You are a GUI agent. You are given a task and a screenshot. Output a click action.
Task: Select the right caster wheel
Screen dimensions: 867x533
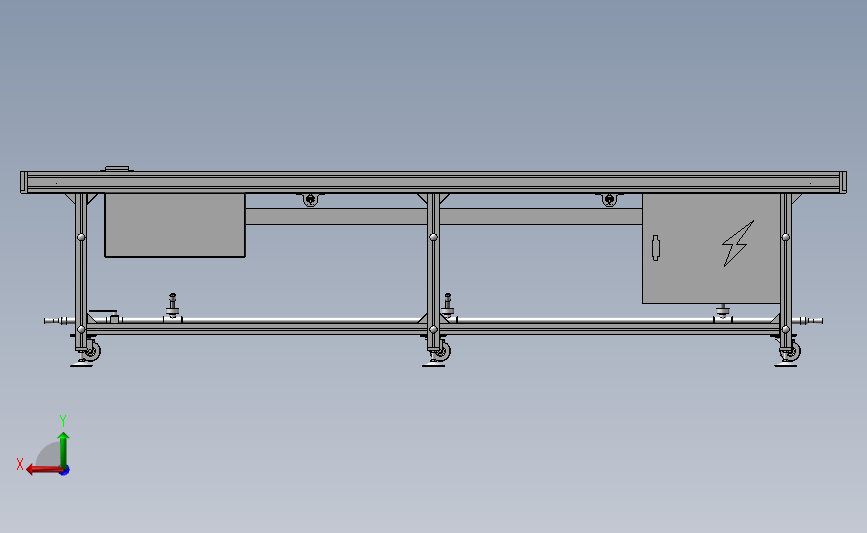click(x=792, y=351)
